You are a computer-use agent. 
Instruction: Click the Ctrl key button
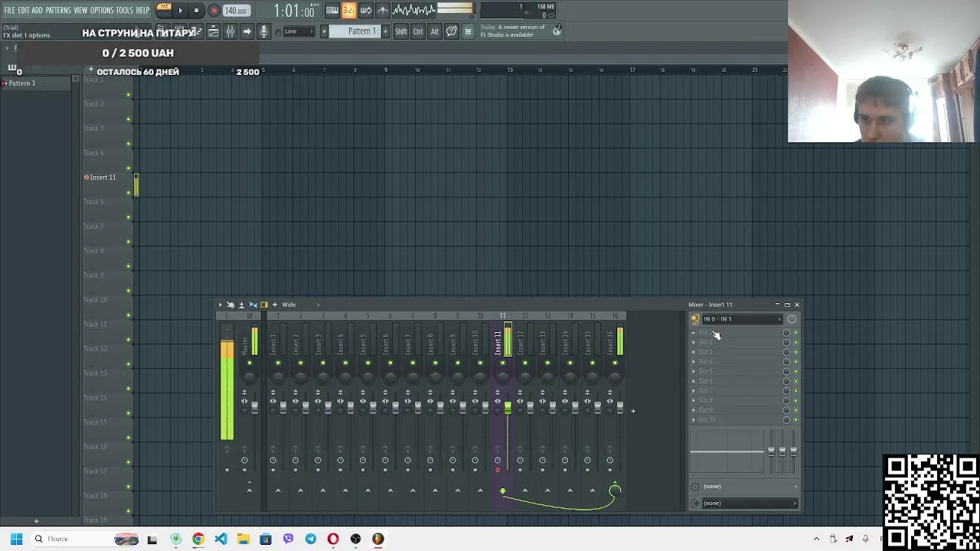pyautogui.click(x=418, y=31)
